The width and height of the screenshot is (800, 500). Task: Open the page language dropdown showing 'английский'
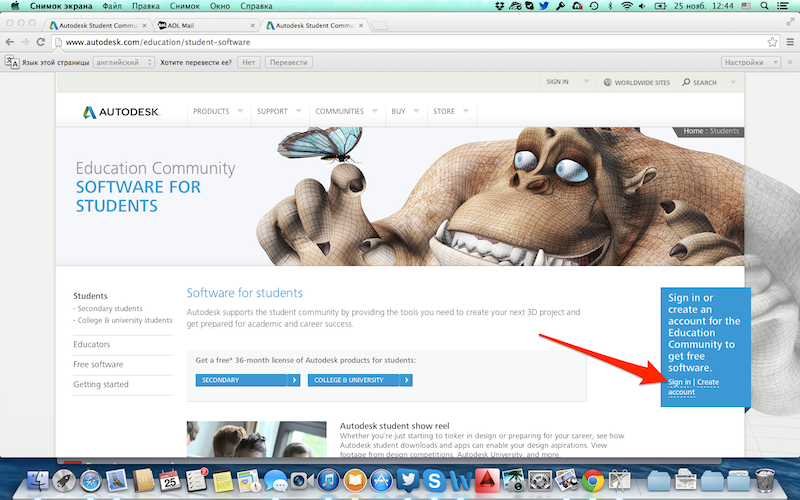click(123, 62)
